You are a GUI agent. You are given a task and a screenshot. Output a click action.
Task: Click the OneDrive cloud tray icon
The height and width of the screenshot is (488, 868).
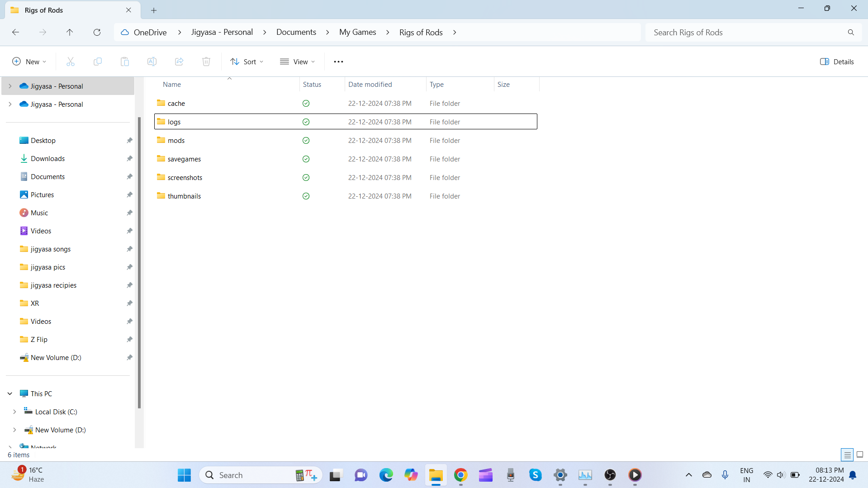[x=707, y=475]
